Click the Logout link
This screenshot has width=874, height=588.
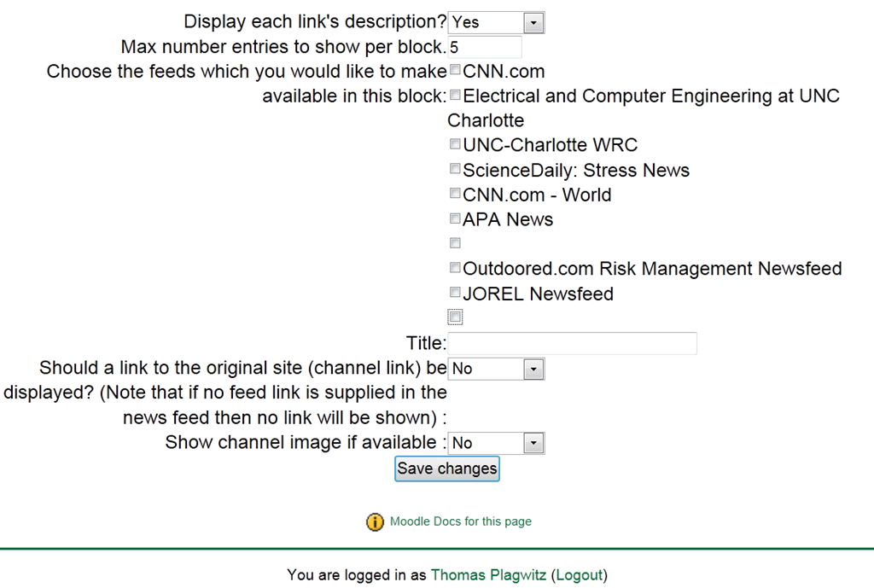click(580, 575)
